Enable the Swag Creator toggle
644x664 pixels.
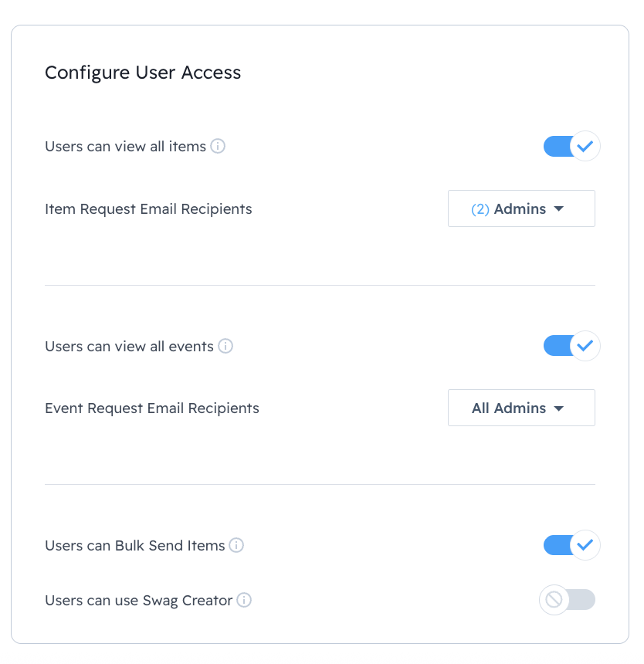(568, 600)
